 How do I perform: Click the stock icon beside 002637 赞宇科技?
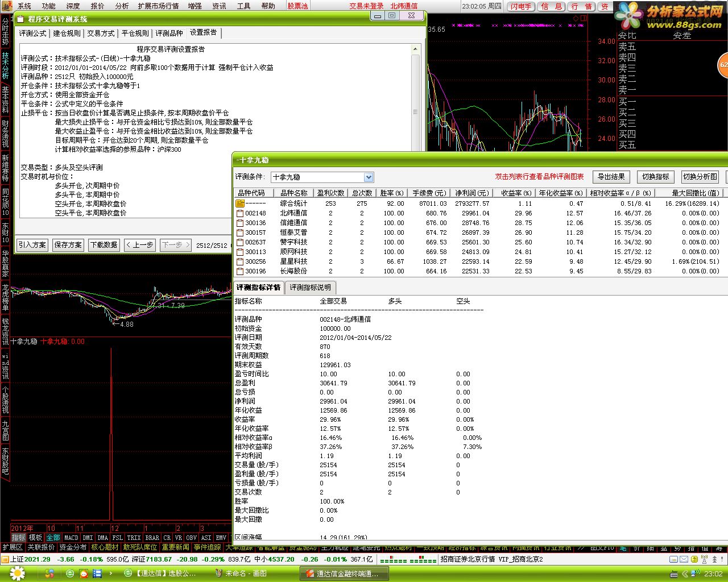pyautogui.click(x=240, y=242)
